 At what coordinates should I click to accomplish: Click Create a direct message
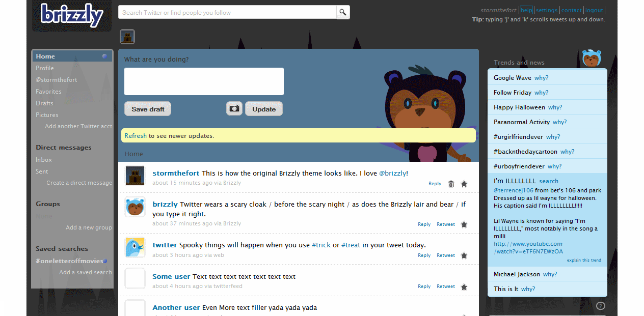coord(79,183)
